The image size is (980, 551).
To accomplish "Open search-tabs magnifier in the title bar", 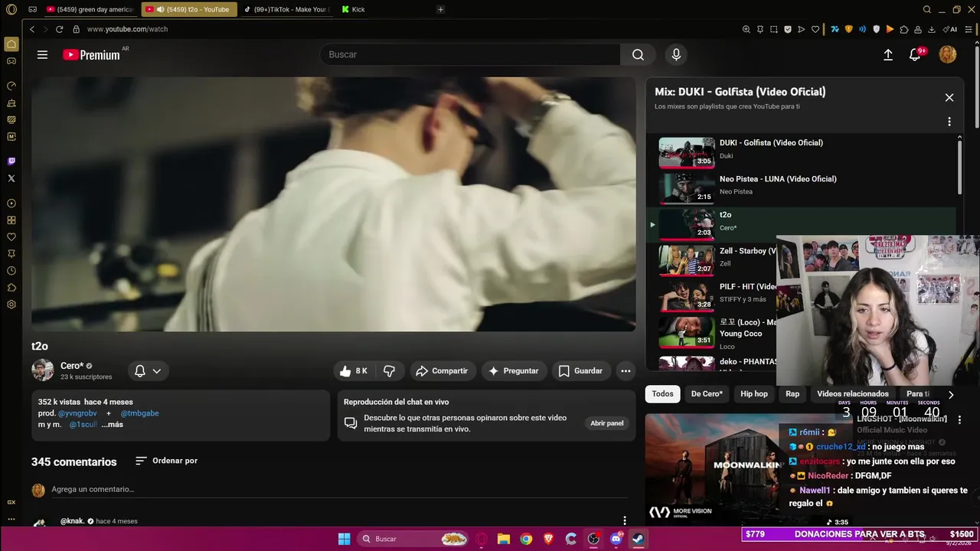I will coord(927,10).
